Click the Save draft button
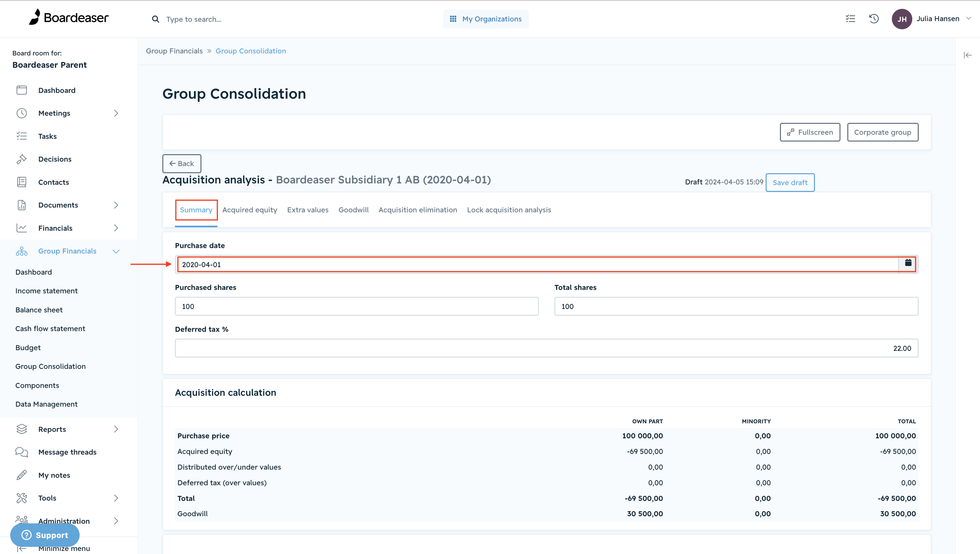 click(790, 182)
